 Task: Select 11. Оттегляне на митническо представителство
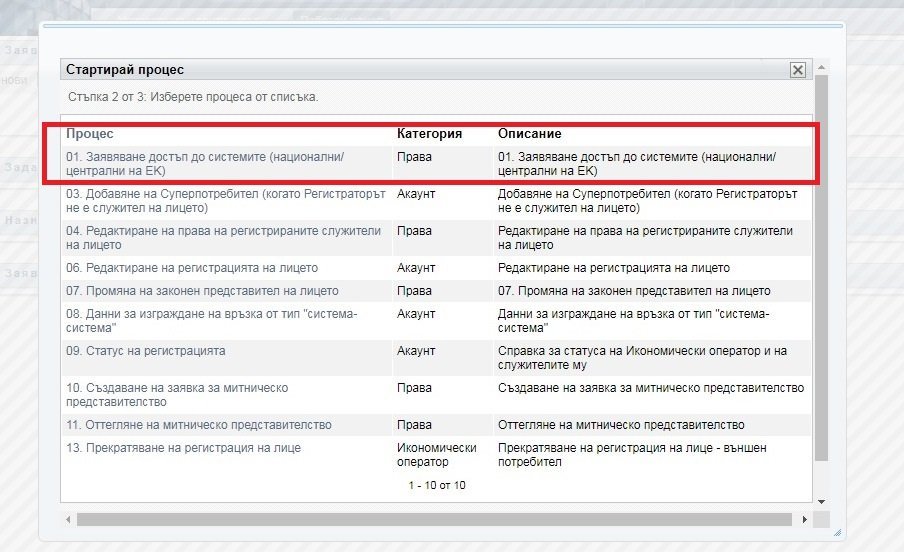tap(199, 425)
